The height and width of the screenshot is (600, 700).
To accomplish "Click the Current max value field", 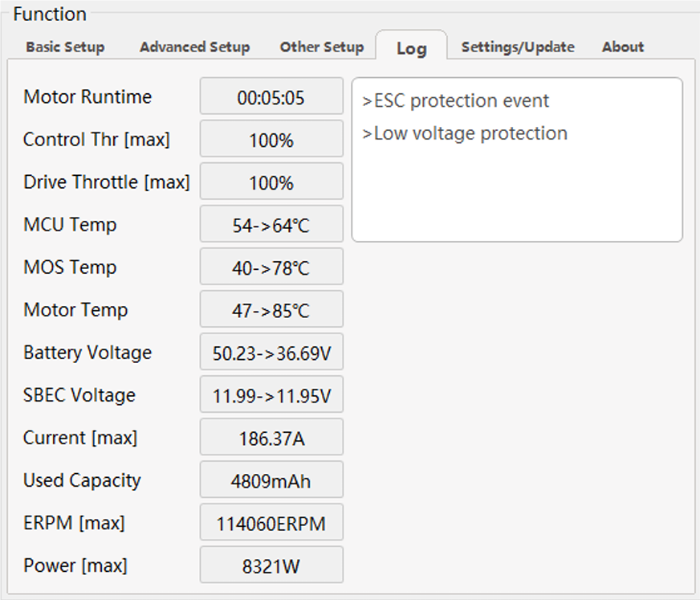I will (271, 438).
